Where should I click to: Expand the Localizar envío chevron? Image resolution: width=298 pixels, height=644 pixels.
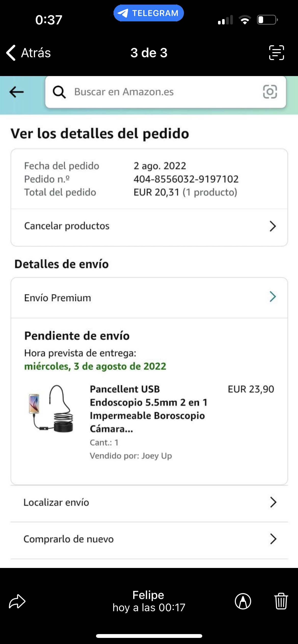coord(273,502)
